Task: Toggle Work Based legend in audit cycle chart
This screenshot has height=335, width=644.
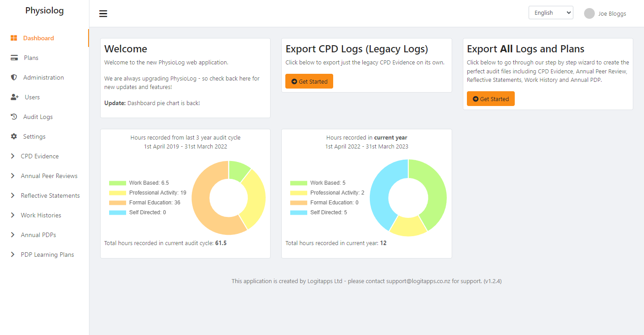Action: [139, 183]
